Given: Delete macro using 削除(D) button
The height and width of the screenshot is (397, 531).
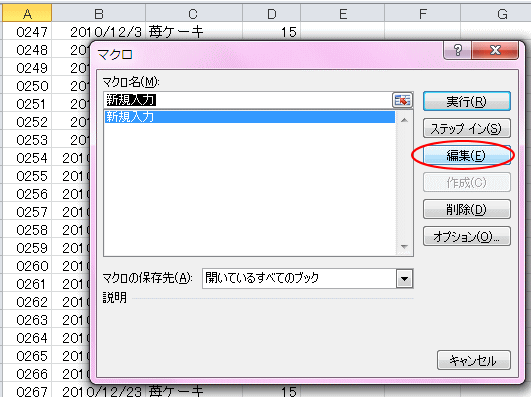Looking at the screenshot, I should click(x=467, y=210).
